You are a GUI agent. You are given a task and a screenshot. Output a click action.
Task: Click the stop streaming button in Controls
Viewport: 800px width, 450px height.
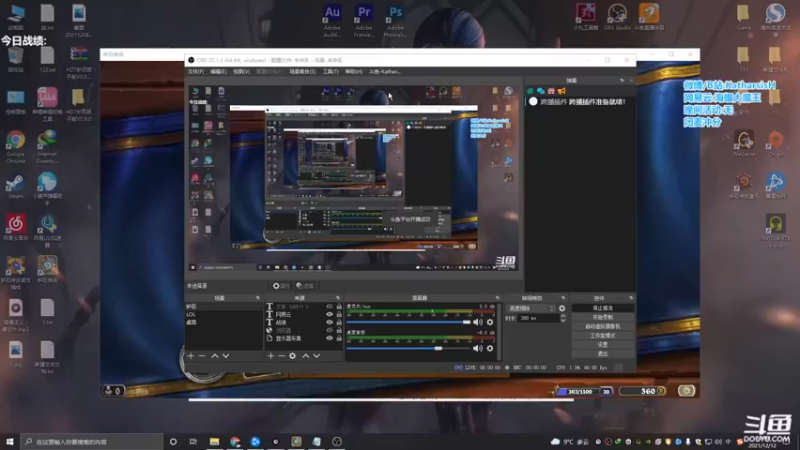click(603, 308)
